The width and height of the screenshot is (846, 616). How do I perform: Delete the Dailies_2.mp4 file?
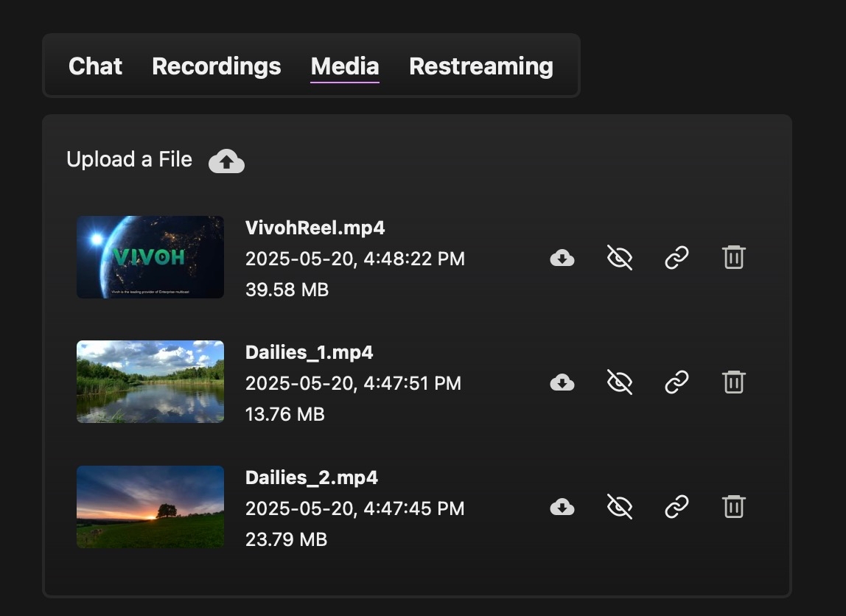click(733, 507)
